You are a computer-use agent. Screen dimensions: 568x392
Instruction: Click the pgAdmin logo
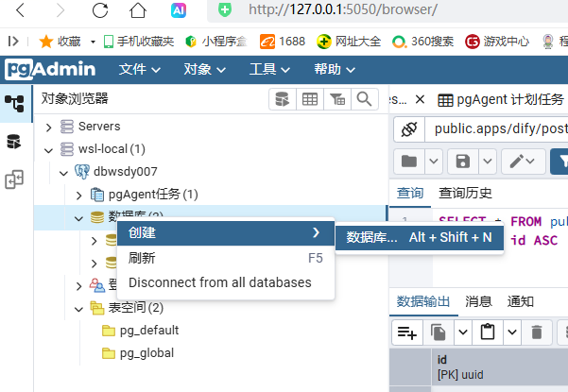50,69
